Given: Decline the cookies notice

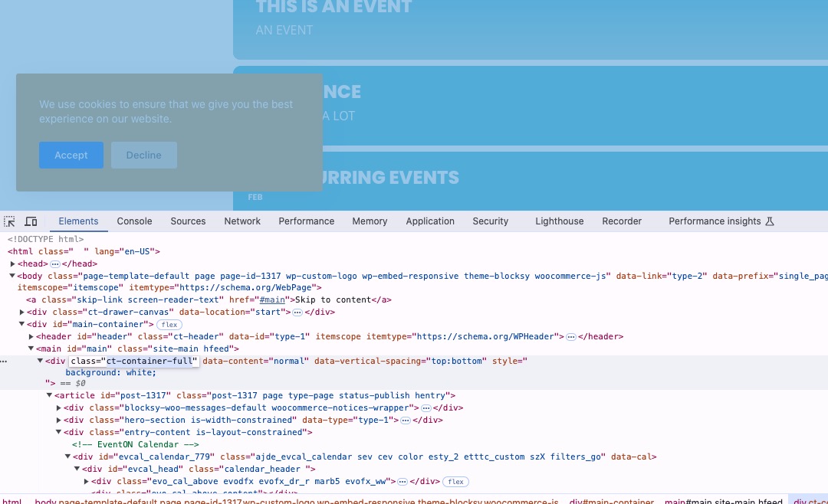Looking at the screenshot, I should [143, 155].
